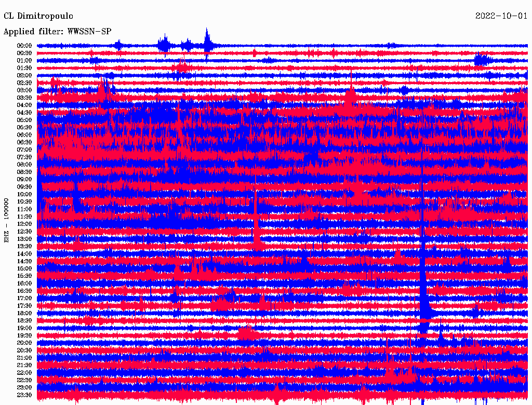The height and width of the screenshot is (405, 532).
Task: Select the 03:30 time label
Action: (x=24, y=98)
